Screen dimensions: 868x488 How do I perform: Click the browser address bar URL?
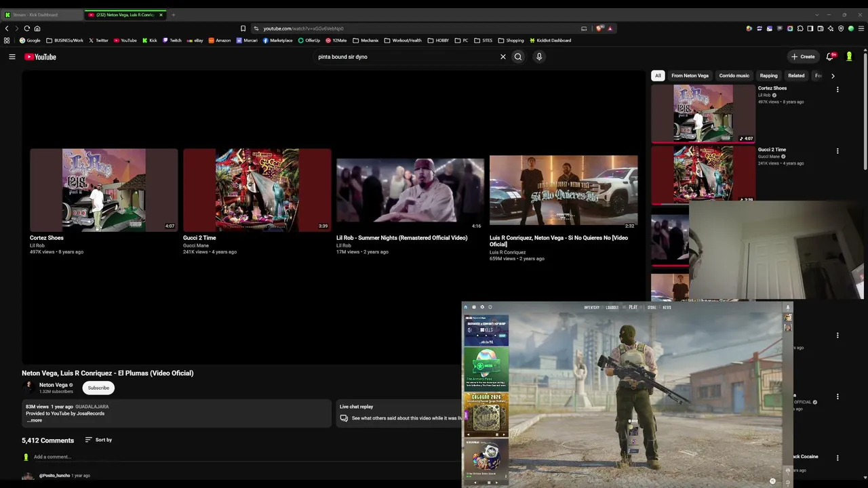point(303,28)
